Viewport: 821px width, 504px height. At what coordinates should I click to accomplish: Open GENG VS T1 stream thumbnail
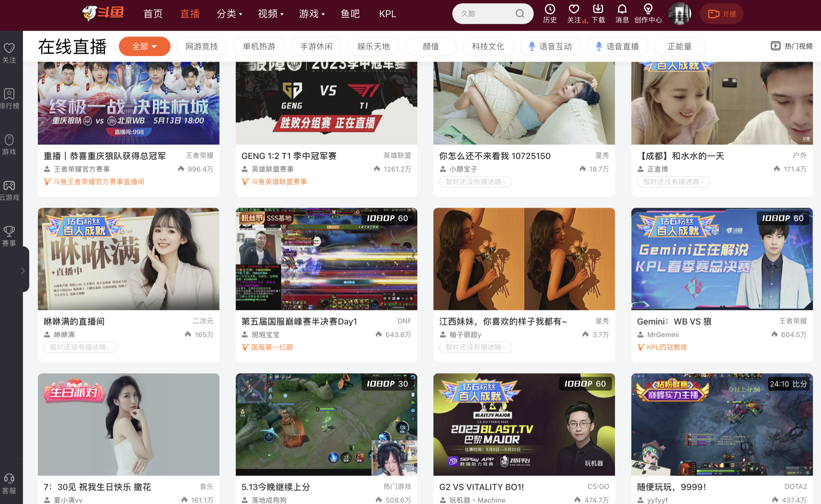click(x=326, y=103)
